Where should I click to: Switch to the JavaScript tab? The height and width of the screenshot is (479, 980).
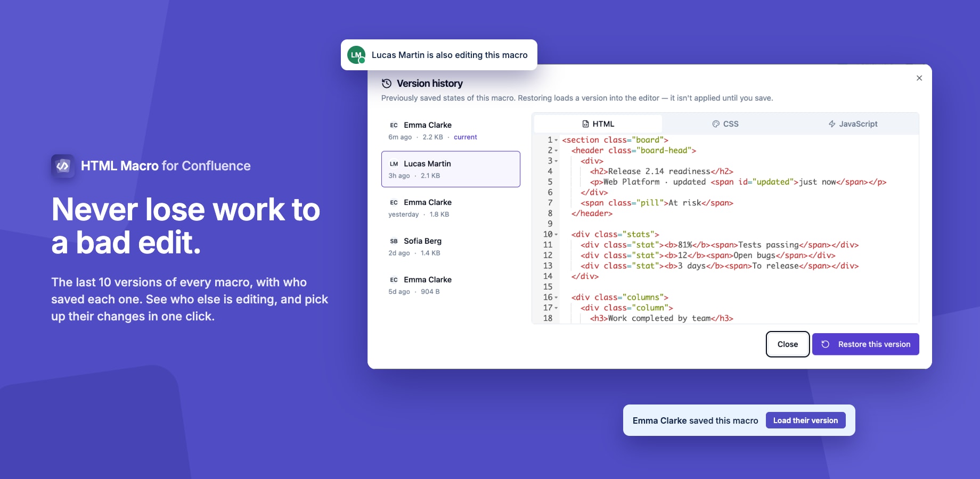coord(853,124)
